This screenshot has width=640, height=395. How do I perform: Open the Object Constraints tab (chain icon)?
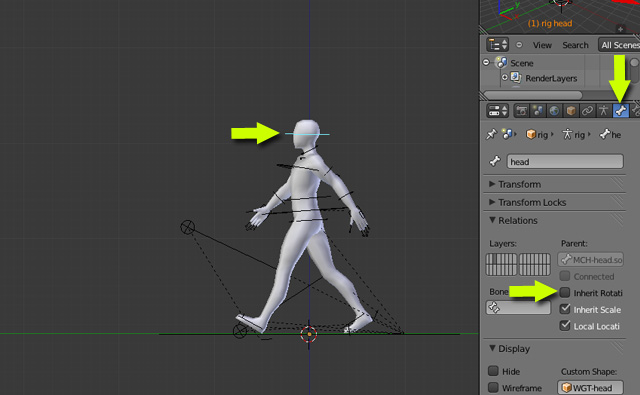tap(587, 111)
